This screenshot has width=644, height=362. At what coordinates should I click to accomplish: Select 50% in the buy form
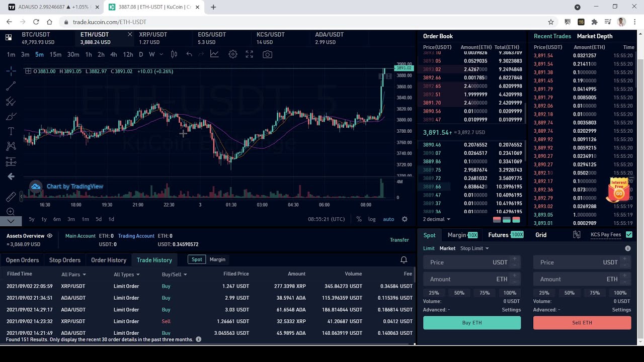459,293
